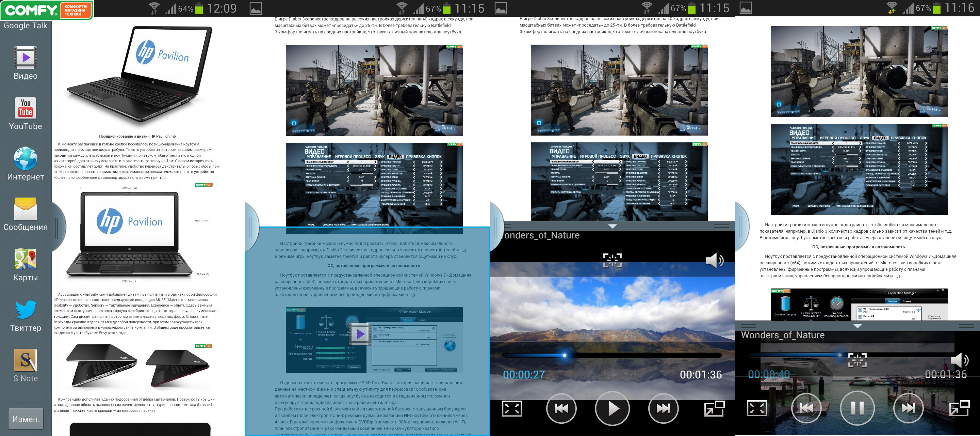
Task: Switch the paused 00:00:27 player to pop-up window
Action: 715,409
